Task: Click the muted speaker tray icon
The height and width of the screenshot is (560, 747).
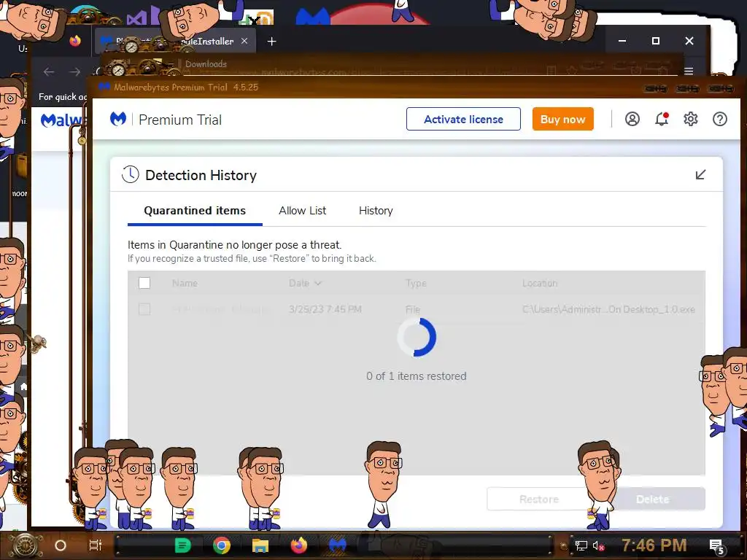Action: 598,545
